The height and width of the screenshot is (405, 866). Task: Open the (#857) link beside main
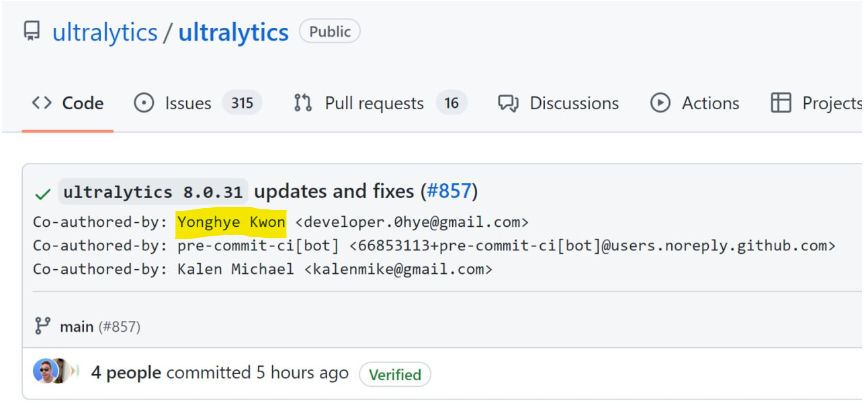coord(119,327)
